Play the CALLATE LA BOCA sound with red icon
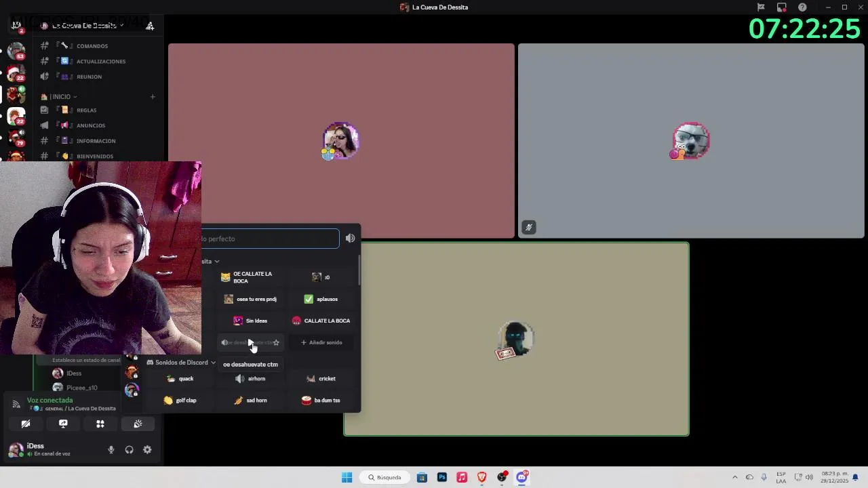The width and height of the screenshot is (868, 488). [x=321, y=321]
